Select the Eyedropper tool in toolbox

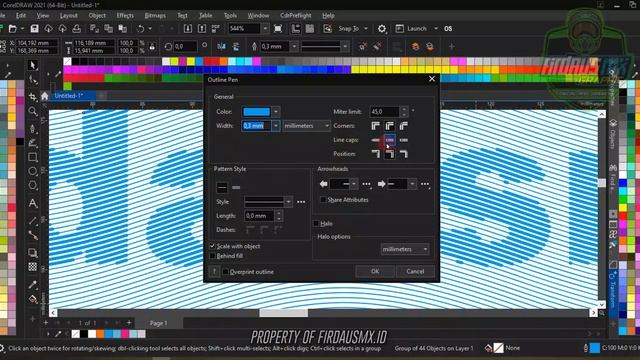click(x=33, y=284)
